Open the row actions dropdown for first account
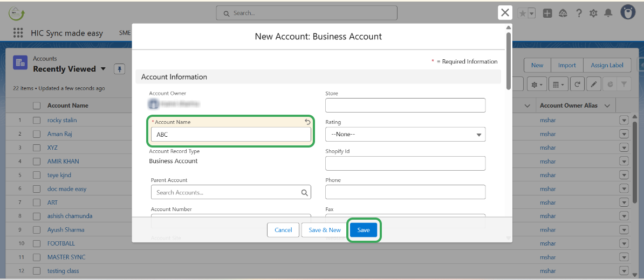Image resolution: width=644 pixels, height=280 pixels. [624, 120]
